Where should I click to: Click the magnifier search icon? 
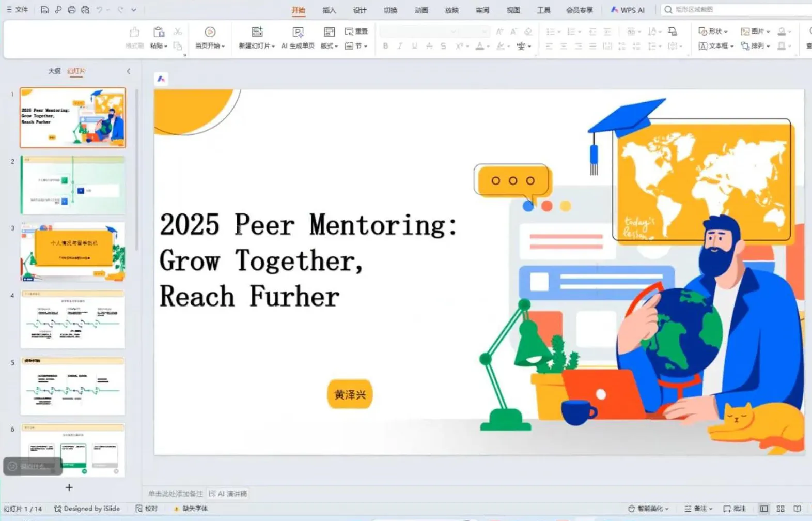668,10
